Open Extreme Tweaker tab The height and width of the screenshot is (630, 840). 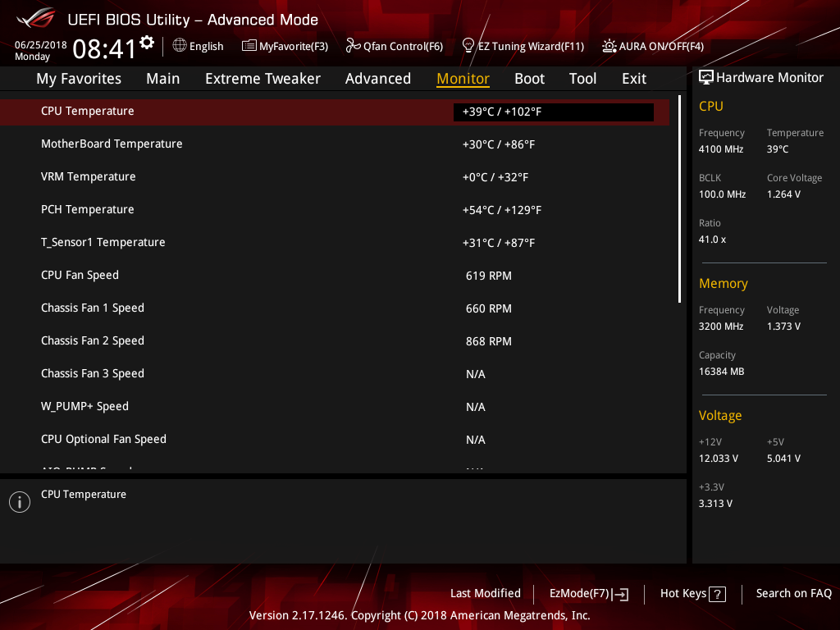click(262, 79)
